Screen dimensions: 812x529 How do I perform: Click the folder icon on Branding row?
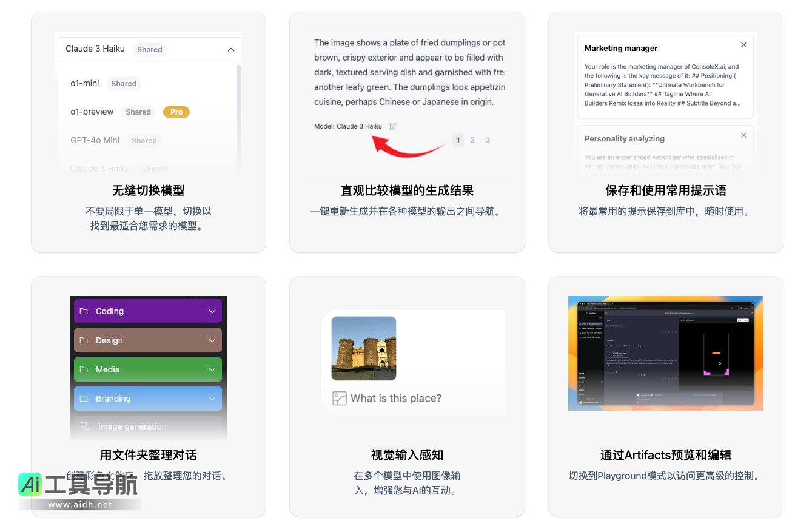tap(84, 399)
